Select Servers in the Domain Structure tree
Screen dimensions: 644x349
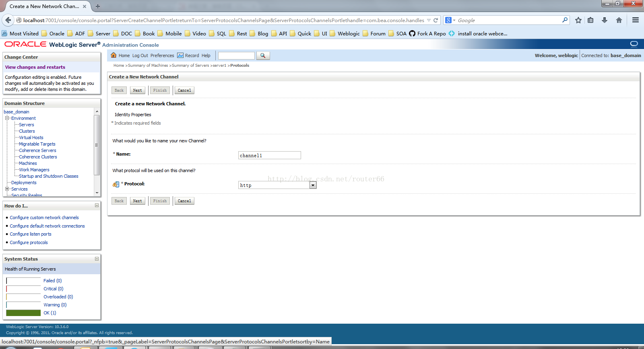pyautogui.click(x=27, y=125)
